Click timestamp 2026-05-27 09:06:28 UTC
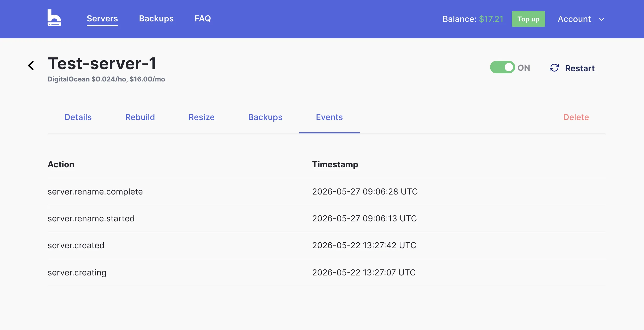 coord(365,192)
